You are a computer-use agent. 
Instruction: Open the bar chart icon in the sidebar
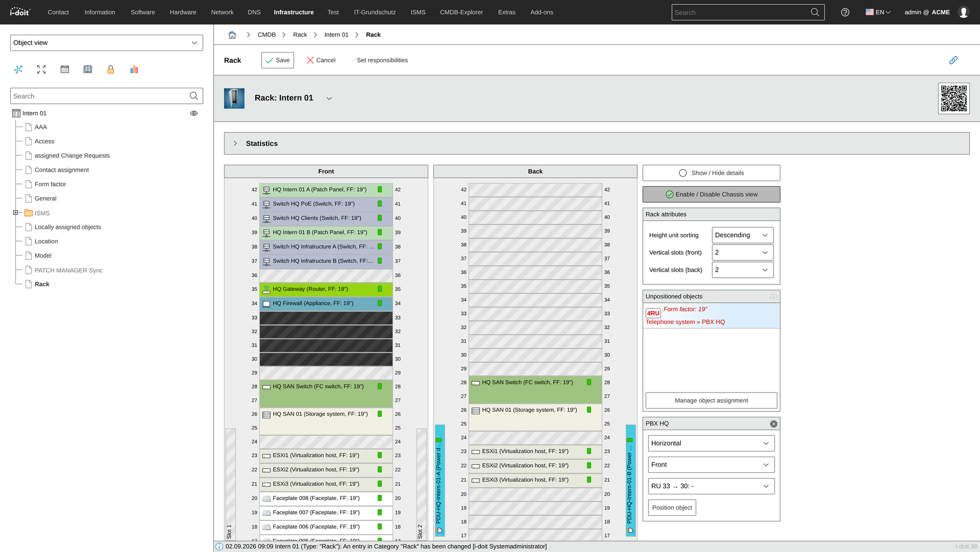pyautogui.click(x=134, y=69)
